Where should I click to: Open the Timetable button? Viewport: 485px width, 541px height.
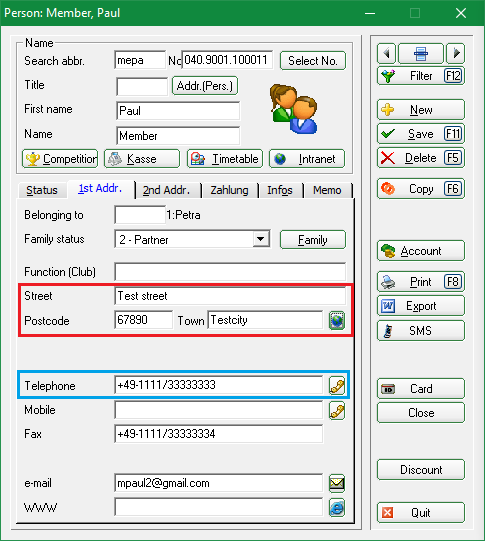[225, 159]
